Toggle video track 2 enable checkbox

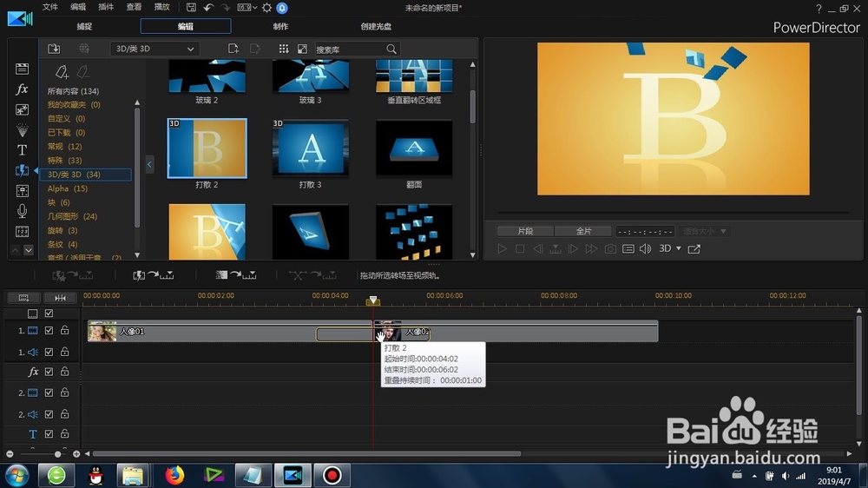49,392
